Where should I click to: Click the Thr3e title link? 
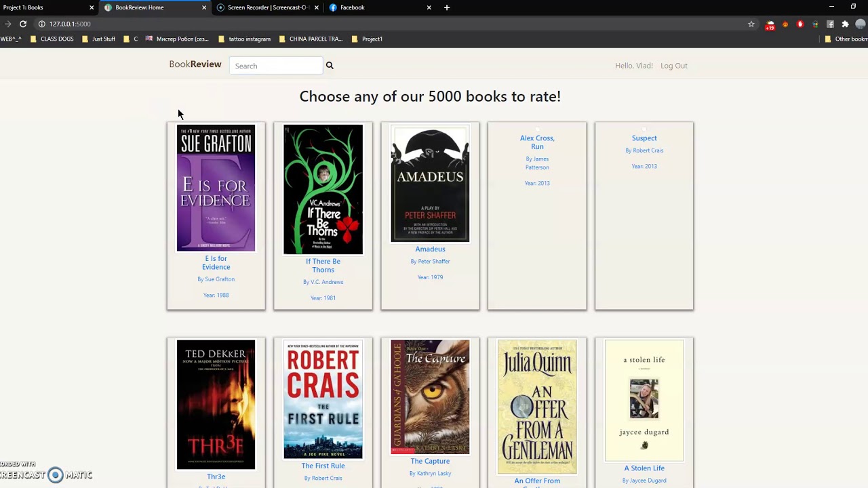[216, 476]
